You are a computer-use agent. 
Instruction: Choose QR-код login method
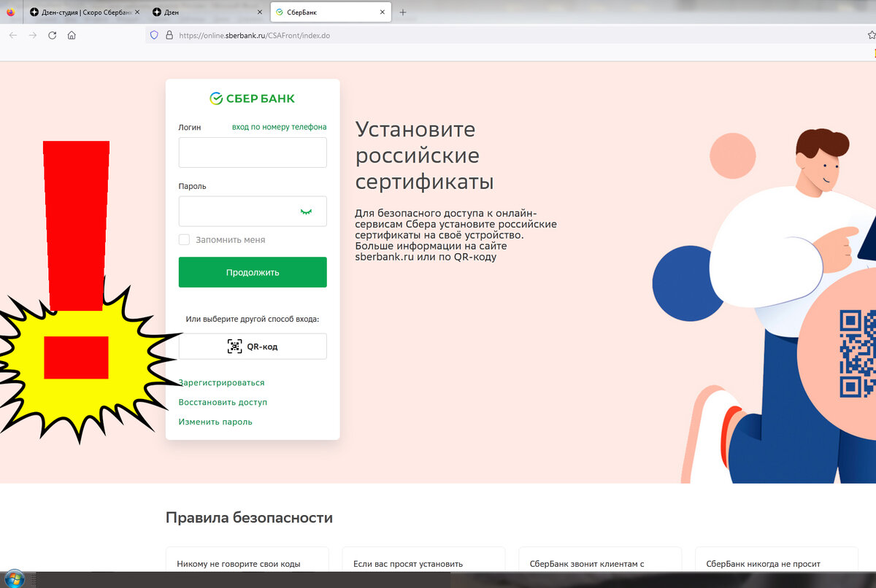pos(253,347)
